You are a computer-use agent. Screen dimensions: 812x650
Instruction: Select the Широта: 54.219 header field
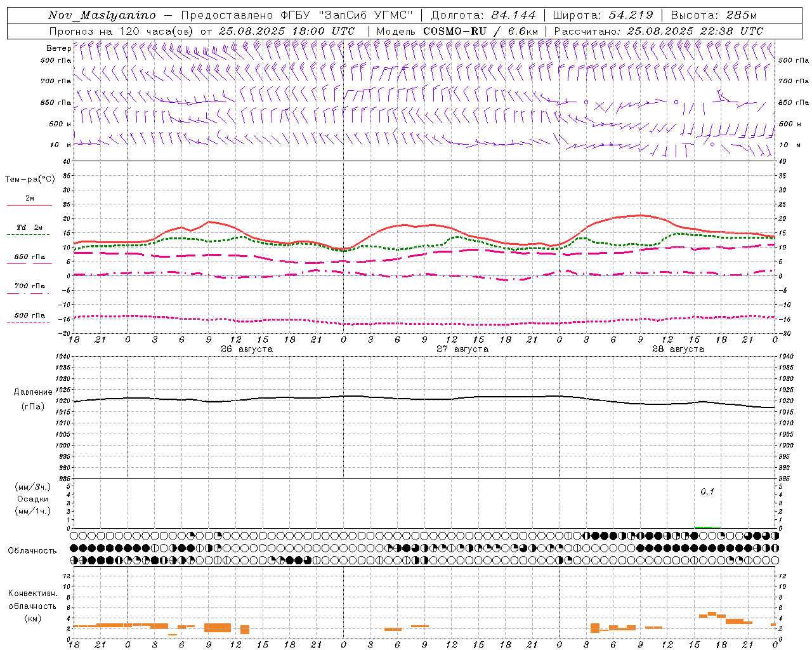click(603, 16)
